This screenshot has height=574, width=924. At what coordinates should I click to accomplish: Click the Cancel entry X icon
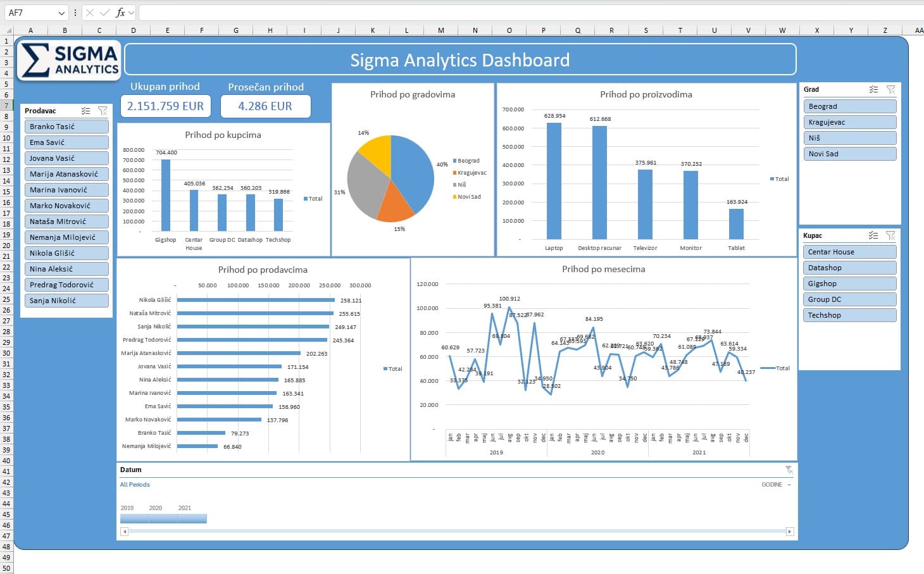coord(90,13)
